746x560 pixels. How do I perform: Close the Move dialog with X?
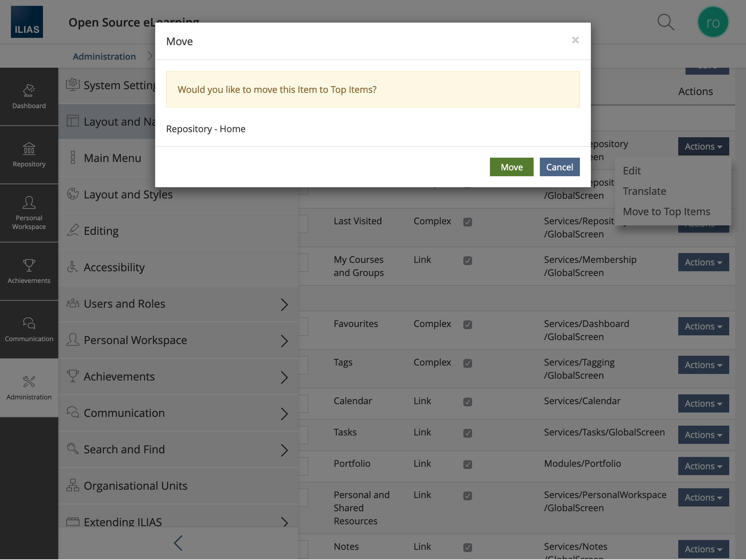click(575, 40)
